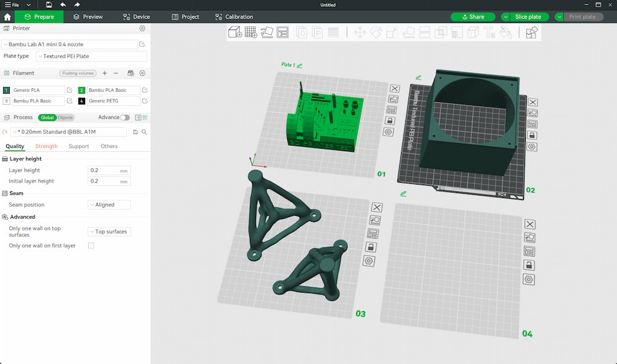Select the Lay on face tool
Image resolution: width=617 pixels, height=364 pixels.
click(x=408, y=32)
